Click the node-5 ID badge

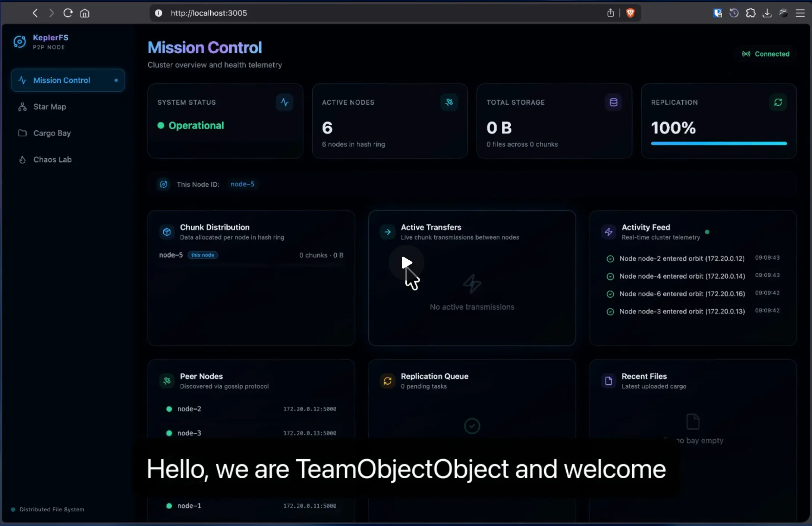click(242, 184)
